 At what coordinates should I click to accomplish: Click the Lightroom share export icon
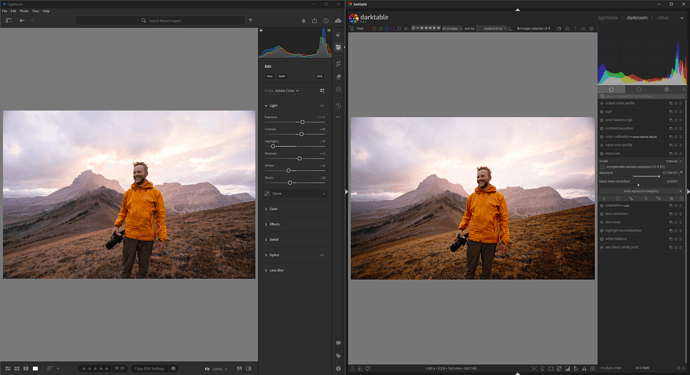[315, 21]
